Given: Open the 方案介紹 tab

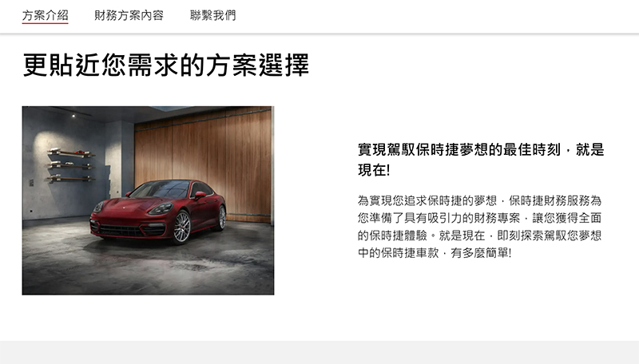Looking at the screenshot, I should [46, 15].
